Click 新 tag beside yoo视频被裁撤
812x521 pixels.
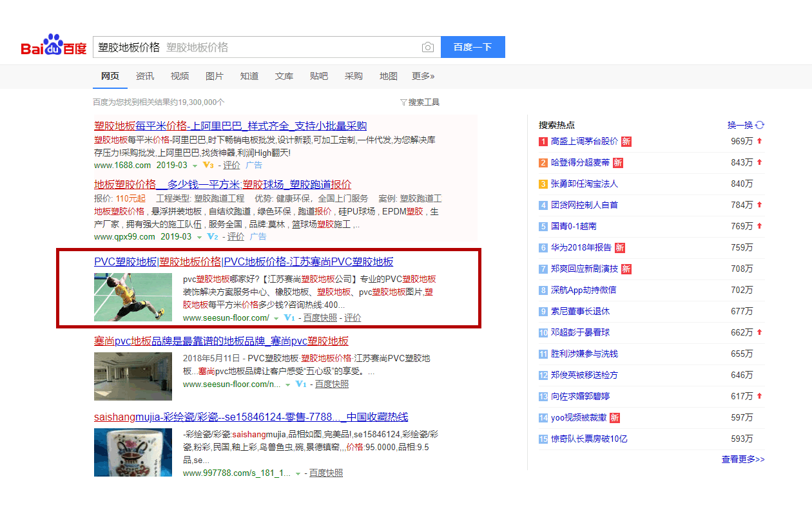tap(615, 417)
